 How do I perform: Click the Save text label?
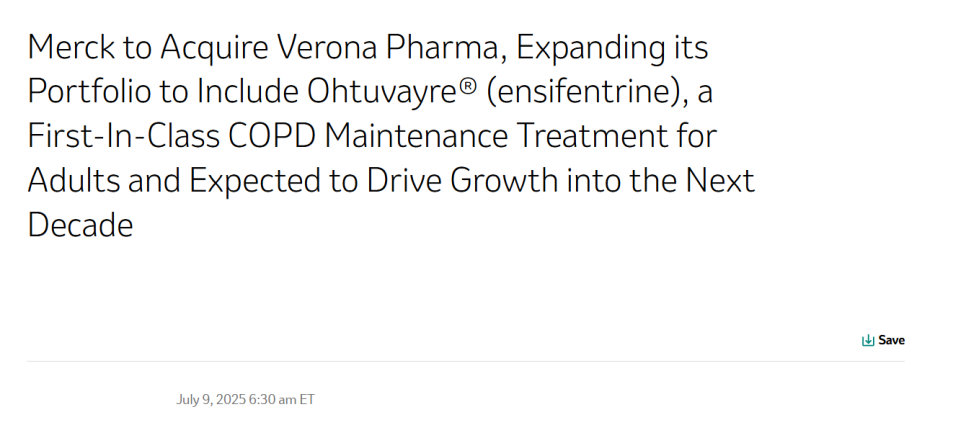(x=891, y=340)
